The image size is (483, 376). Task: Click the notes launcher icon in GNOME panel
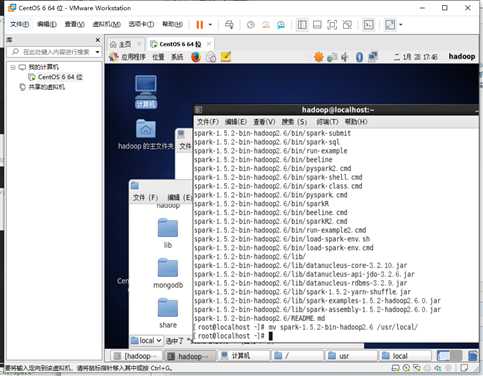[x=226, y=57]
